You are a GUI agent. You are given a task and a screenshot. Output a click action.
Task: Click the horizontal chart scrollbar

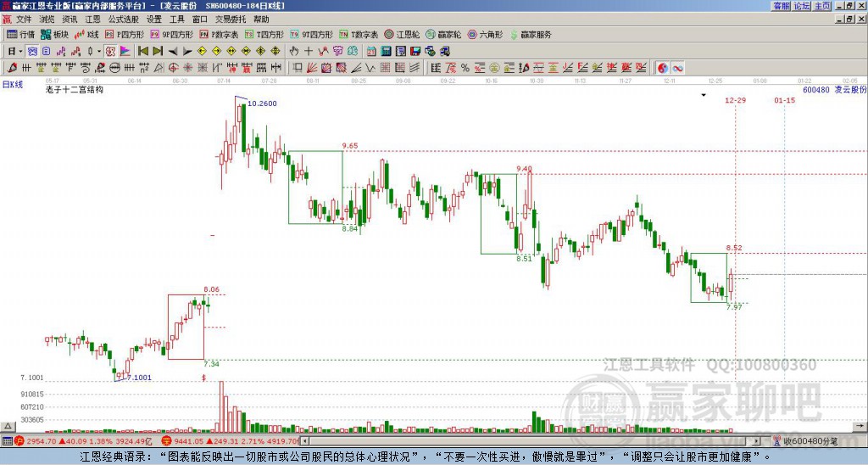click(531, 441)
